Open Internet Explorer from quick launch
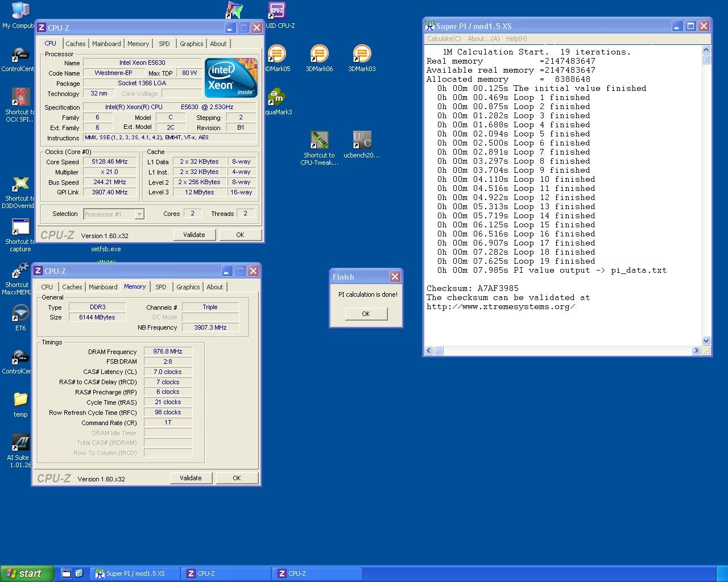 click(79, 573)
